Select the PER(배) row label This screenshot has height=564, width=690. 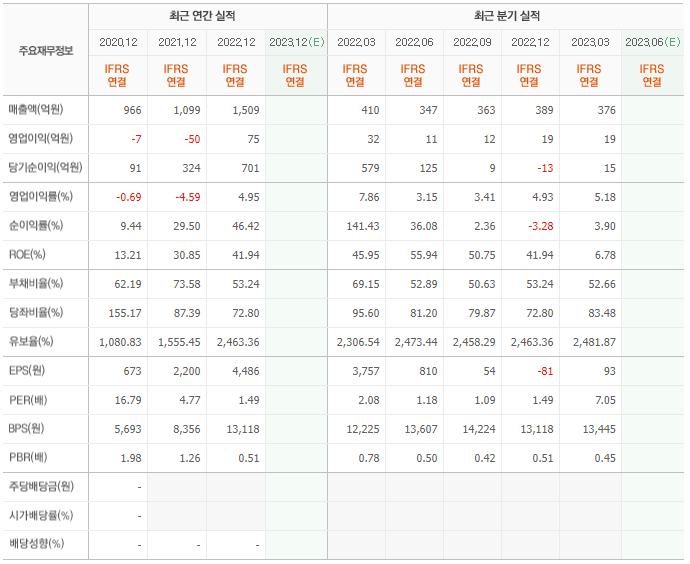pos(28,400)
